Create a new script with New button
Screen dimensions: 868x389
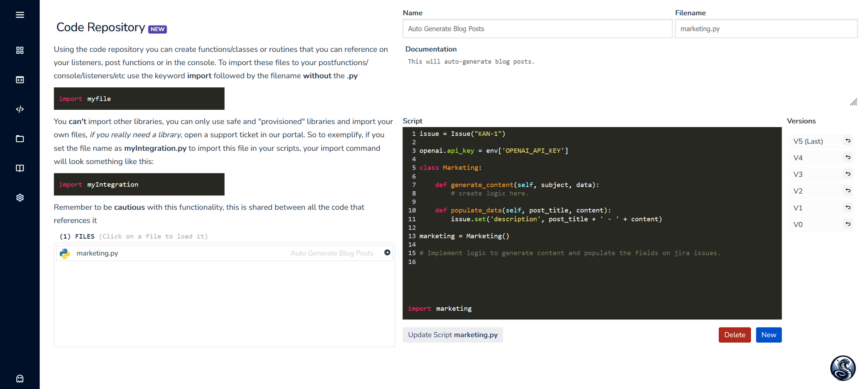click(768, 335)
